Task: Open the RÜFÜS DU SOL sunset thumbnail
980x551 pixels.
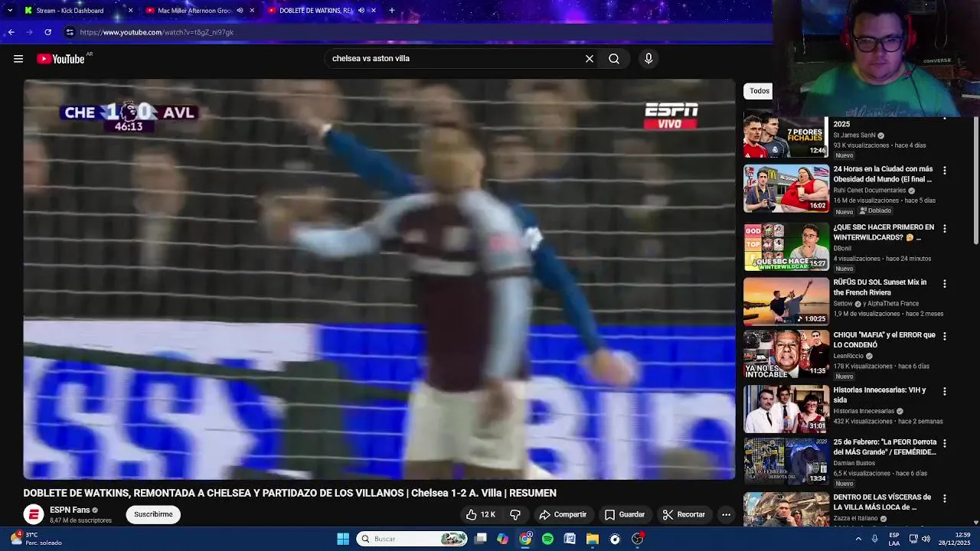Action: pyautogui.click(x=786, y=302)
